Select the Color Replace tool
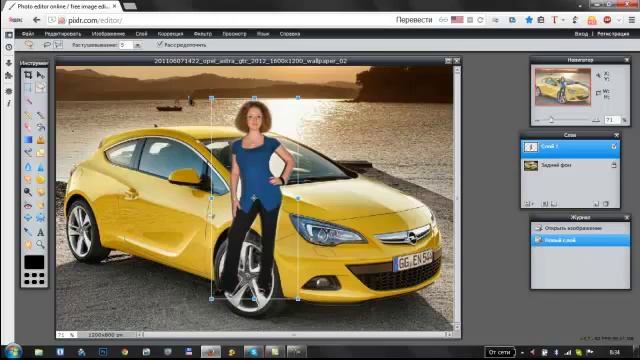Screen dimensions: 640x360 coord(28,153)
